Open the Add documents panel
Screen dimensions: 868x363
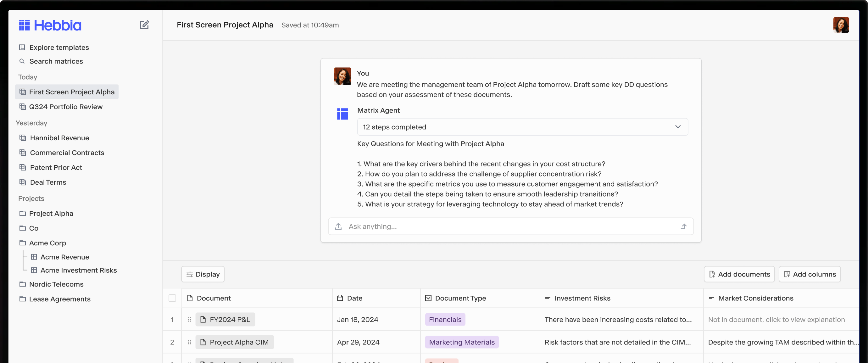[x=739, y=274]
